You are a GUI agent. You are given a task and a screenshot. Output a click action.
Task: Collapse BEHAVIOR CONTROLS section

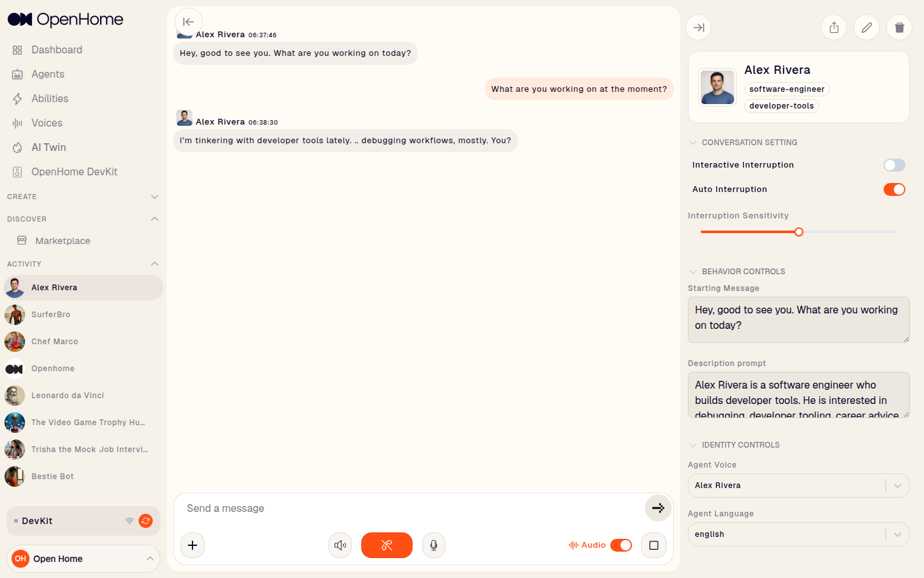(693, 272)
